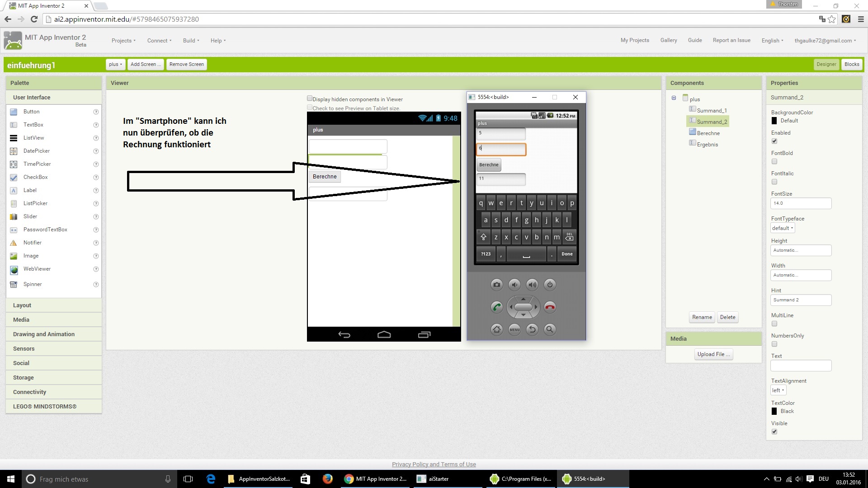This screenshot has height=488, width=868.
Task: Click Remove Screen button
Action: 187,64
